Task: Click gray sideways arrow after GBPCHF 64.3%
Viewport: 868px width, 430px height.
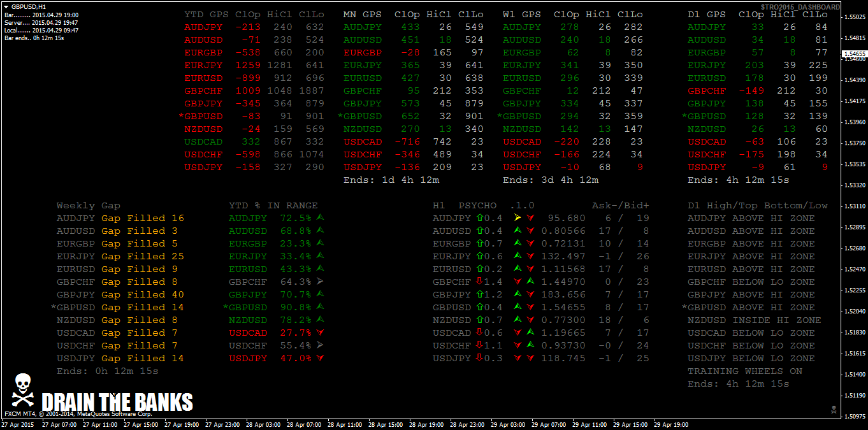Action: coord(320,282)
